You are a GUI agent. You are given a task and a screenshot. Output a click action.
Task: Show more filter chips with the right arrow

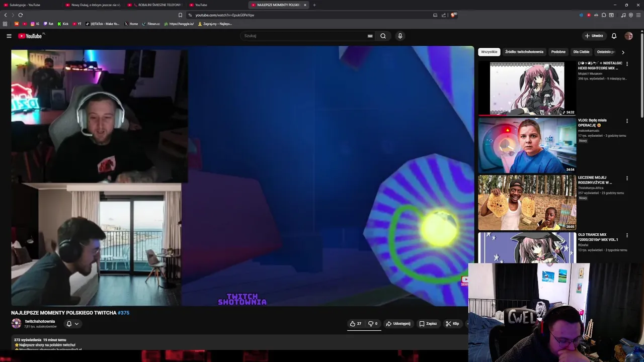[623, 52]
